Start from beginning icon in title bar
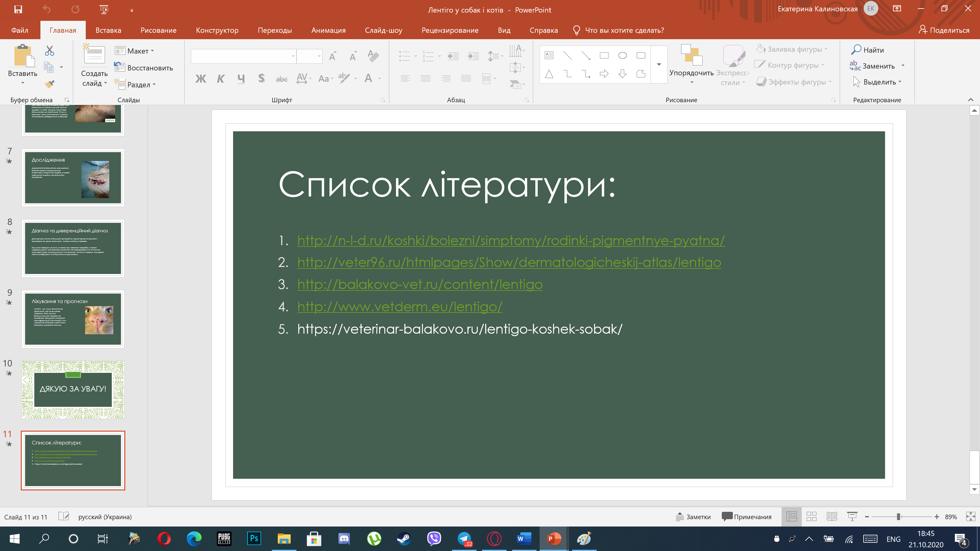 pyautogui.click(x=104, y=9)
